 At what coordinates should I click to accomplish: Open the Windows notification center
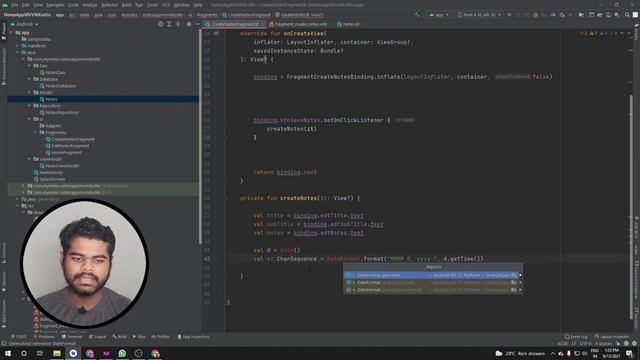click(x=629, y=353)
